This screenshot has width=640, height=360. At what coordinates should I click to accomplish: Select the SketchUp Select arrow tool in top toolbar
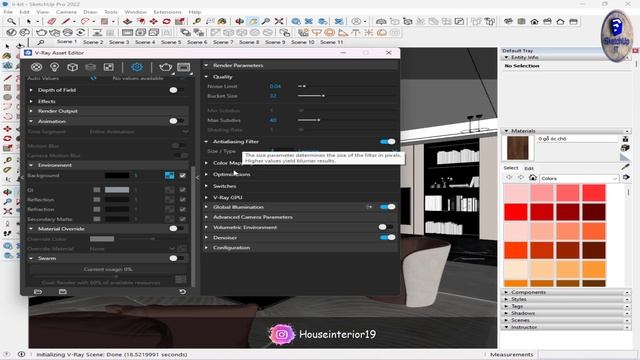(29, 21)
